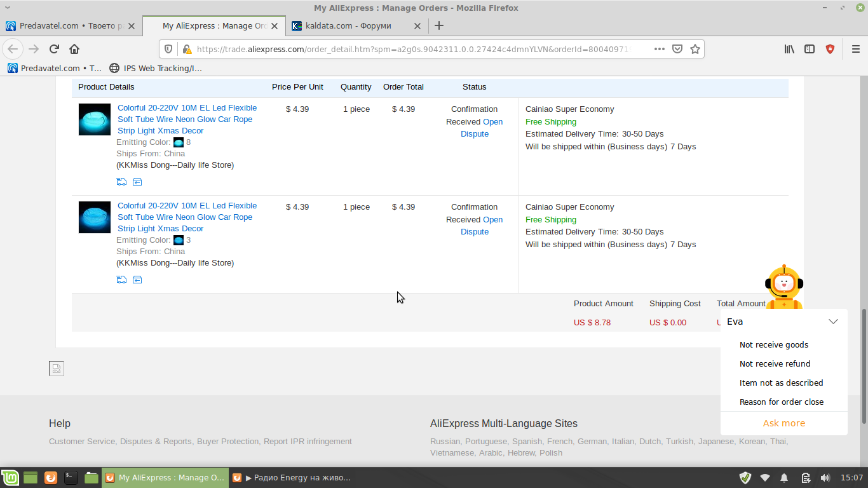Viewport: 868px width, 488px height.
Task: Expand the tab list dropdown arrow
Action: click(7, 8)
